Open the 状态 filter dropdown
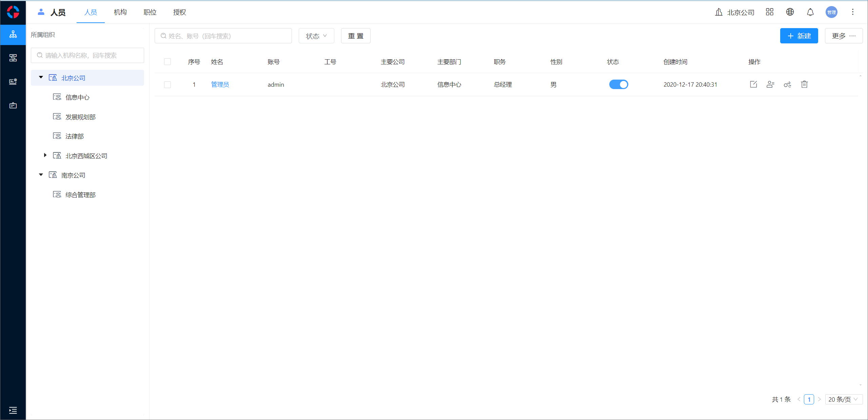Screen dimensions: 868x420 click(316, 36)
